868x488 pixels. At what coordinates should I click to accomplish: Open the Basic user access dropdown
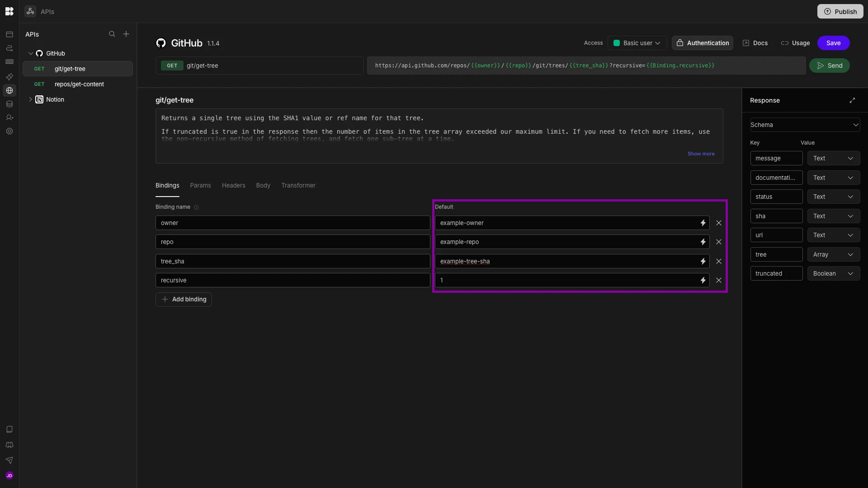637,43
